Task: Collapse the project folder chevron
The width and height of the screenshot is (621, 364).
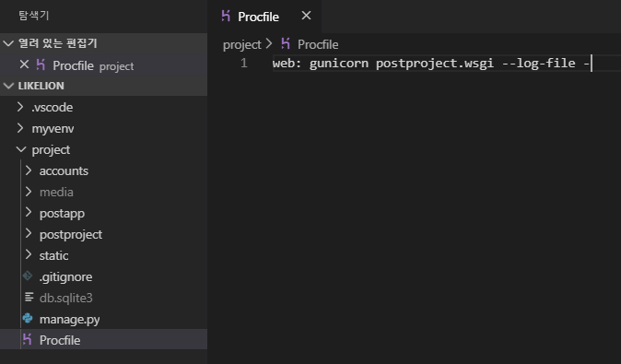Action: (x=21, y=149)
